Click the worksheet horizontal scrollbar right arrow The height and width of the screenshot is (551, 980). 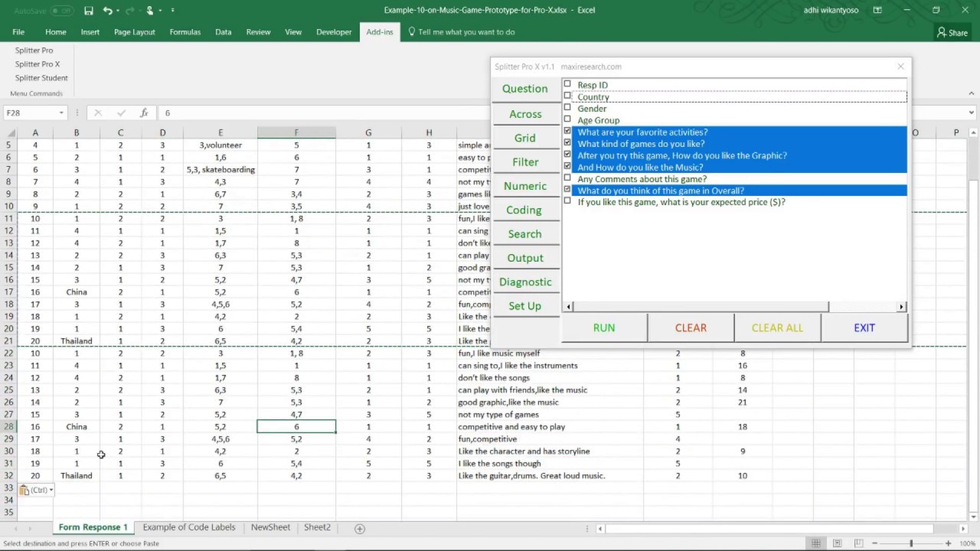(x=964, y=528)
